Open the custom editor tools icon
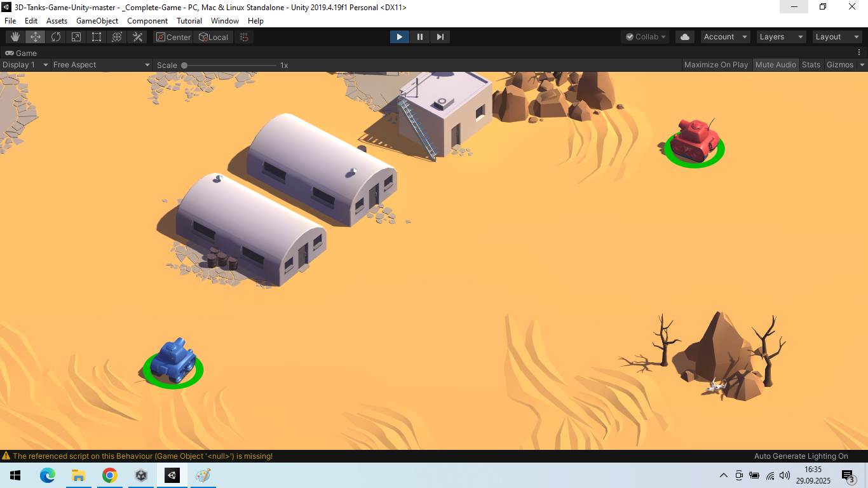 click(x=137, y=37)
